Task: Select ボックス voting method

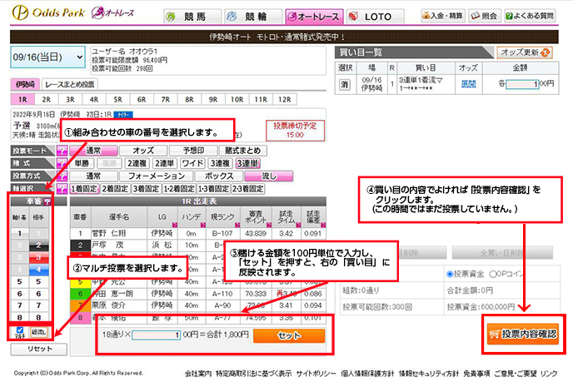Action: pos(219,176)
